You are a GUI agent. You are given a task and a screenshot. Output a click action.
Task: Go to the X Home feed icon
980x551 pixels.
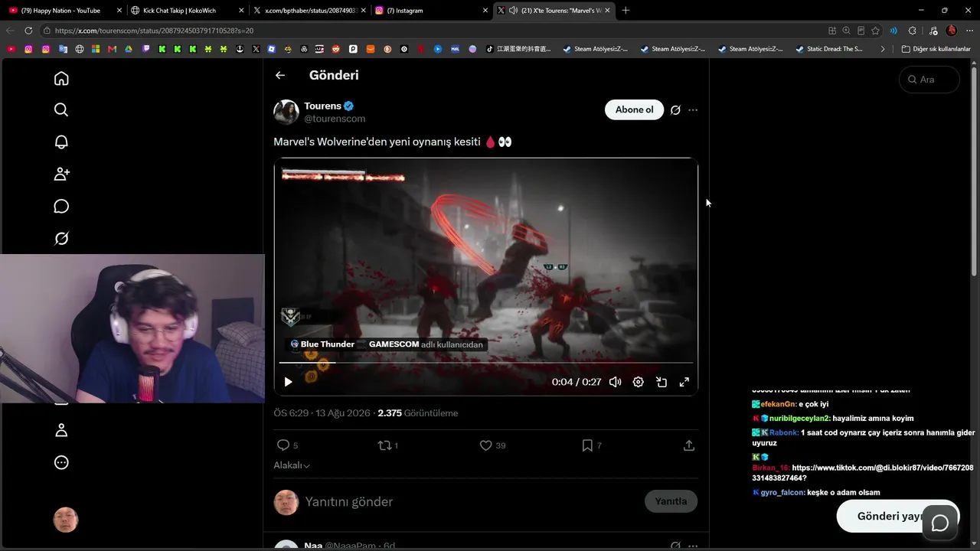pyautogui.click(x=61, y=78)
